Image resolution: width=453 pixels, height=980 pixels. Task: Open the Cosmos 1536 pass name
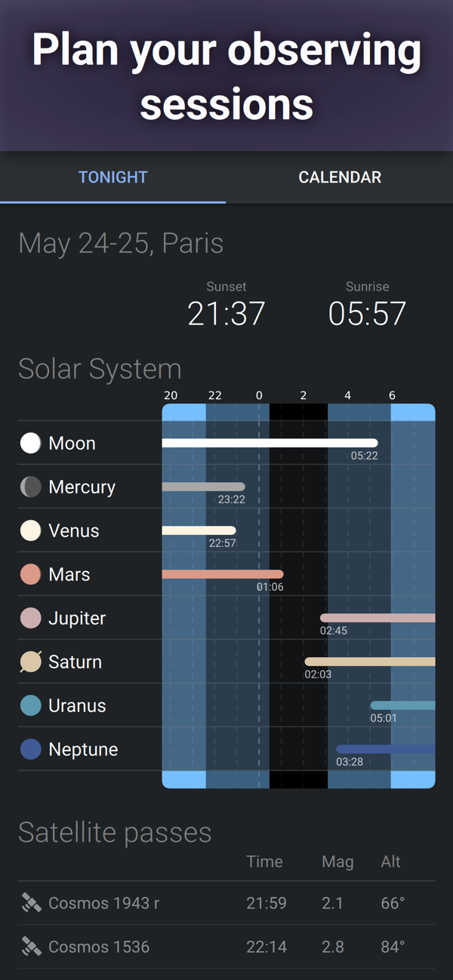tap(99, 947)
